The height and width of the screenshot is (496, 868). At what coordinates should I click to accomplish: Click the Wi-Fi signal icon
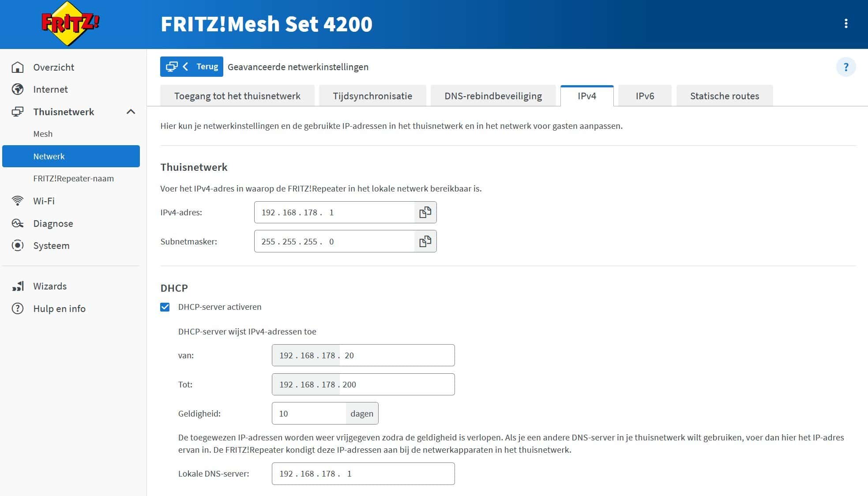(18, 201)
